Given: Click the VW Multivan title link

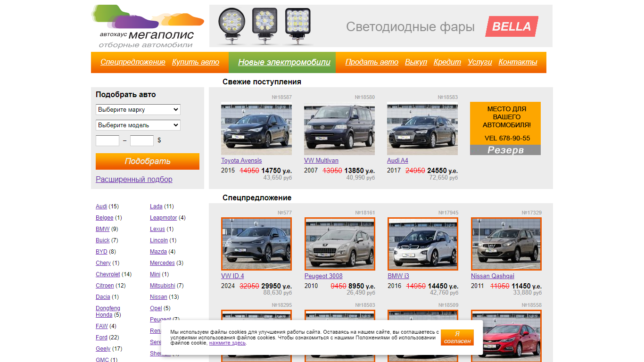Looking at the screenshot, I should 321,161.
